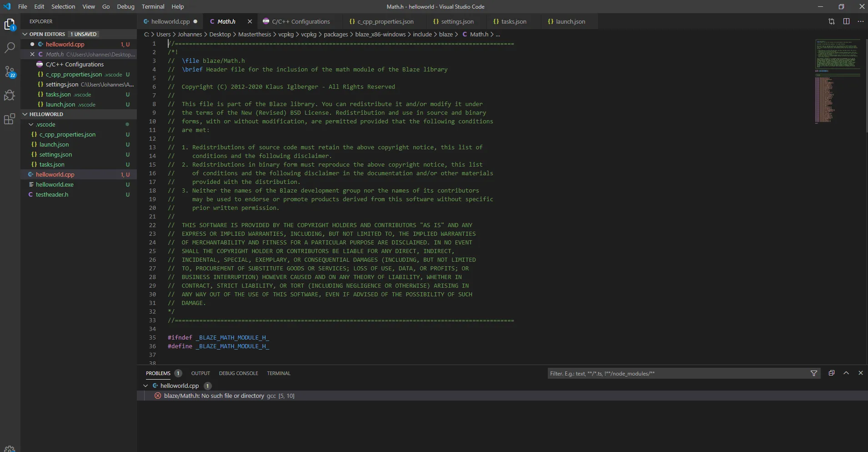Screen dimensions: 868x452
Task: Open testheader.h in folder tree
Action: 79,194
